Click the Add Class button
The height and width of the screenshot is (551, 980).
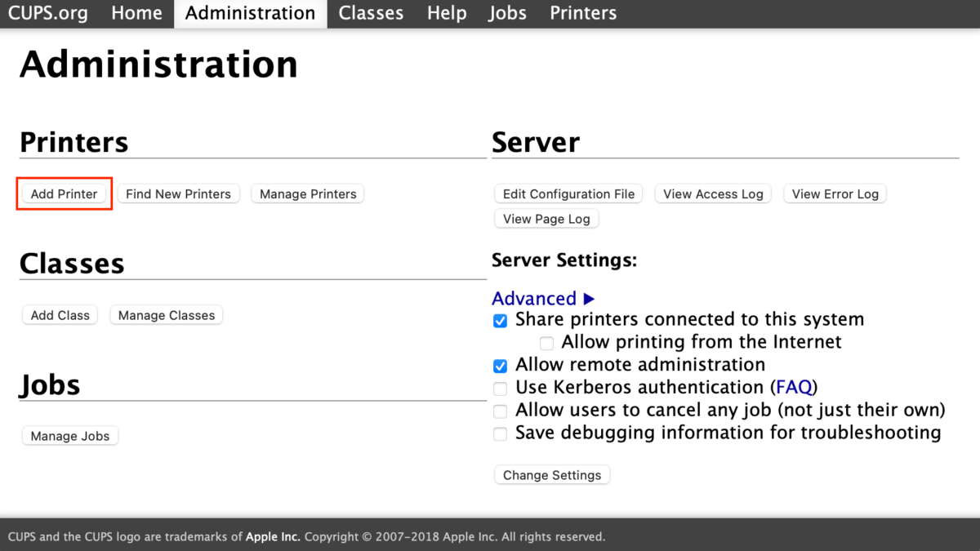pyautogui.click(x=60, y=315)
